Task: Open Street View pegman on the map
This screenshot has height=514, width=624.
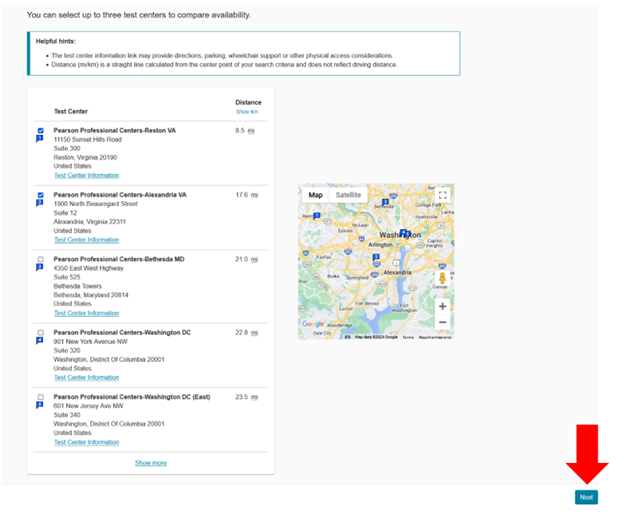Action: click(442, 278)
